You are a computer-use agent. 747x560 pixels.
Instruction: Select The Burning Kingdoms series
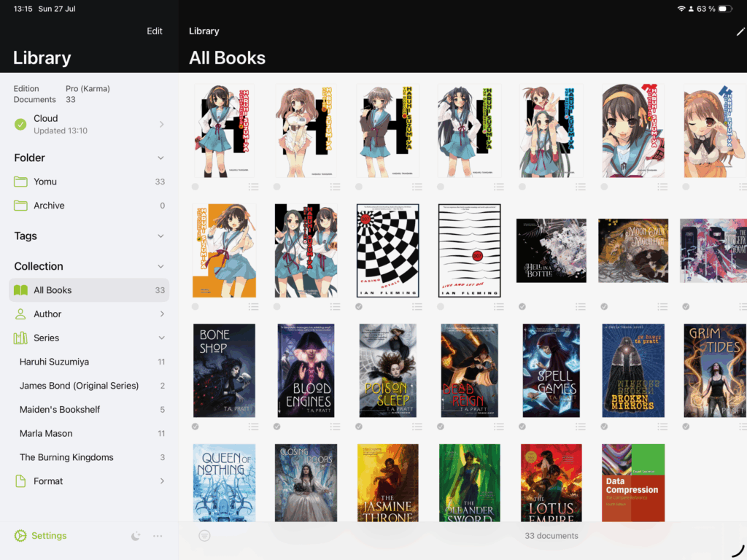point(89,457)
